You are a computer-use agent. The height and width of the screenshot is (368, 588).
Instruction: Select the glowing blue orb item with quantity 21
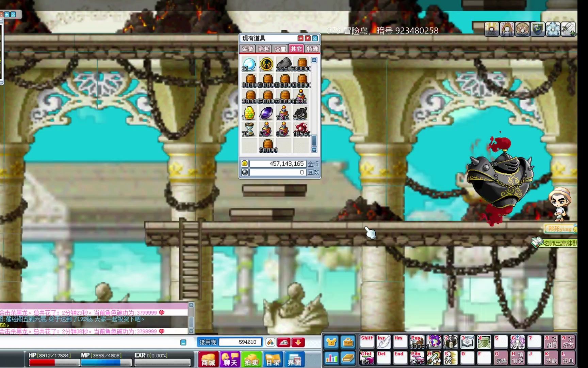tap(249, 64)
